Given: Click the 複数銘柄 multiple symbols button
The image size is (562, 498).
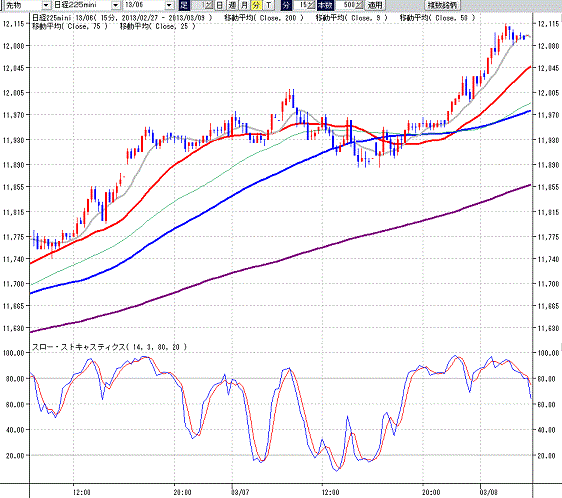Looking at the screenshot, I should tap(443, 5).
